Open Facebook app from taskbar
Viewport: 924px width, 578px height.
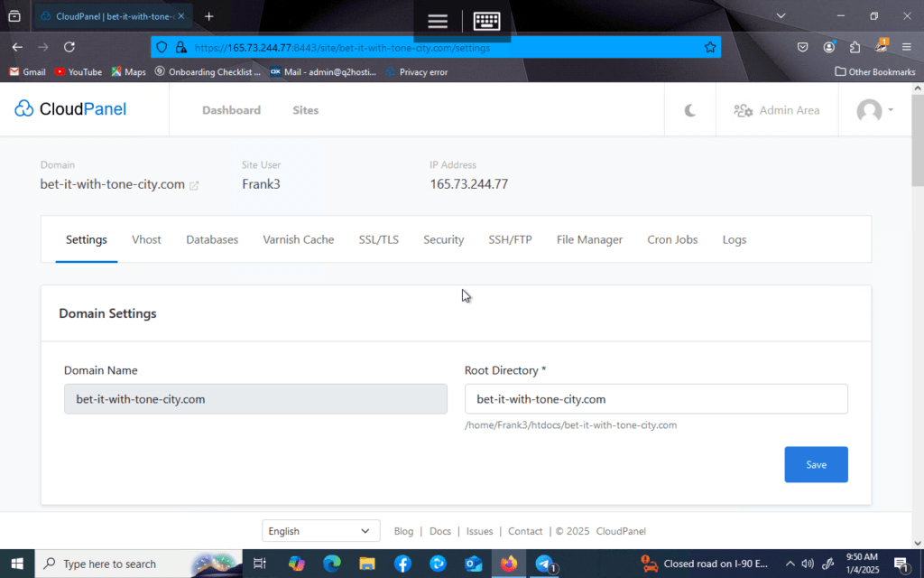click(402, 564)
